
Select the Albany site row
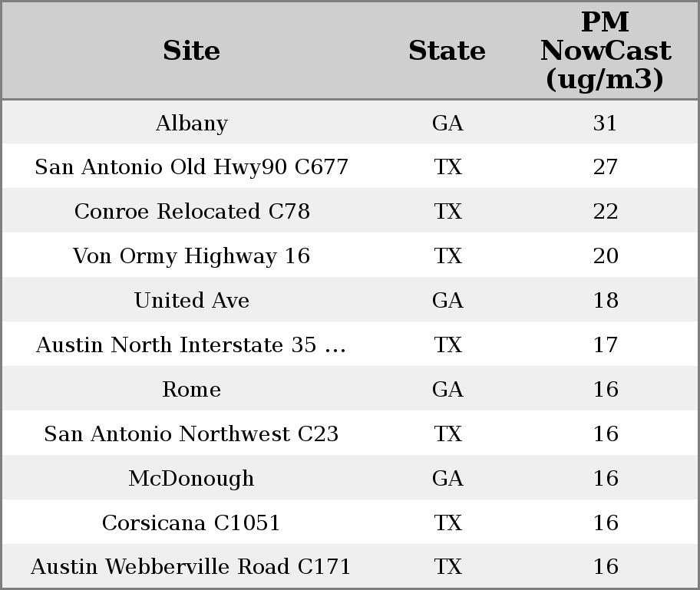pyautogui.click(x=192, y=123)
